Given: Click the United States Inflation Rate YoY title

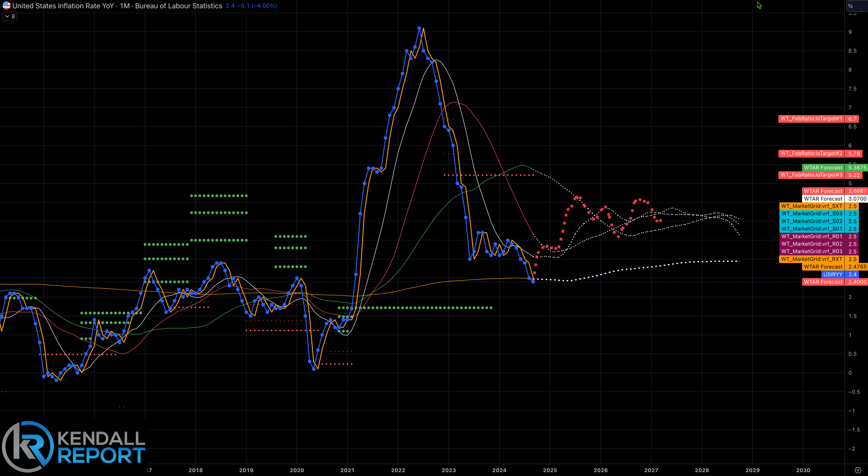Looking at the screenshot, I should click(63, 6).
